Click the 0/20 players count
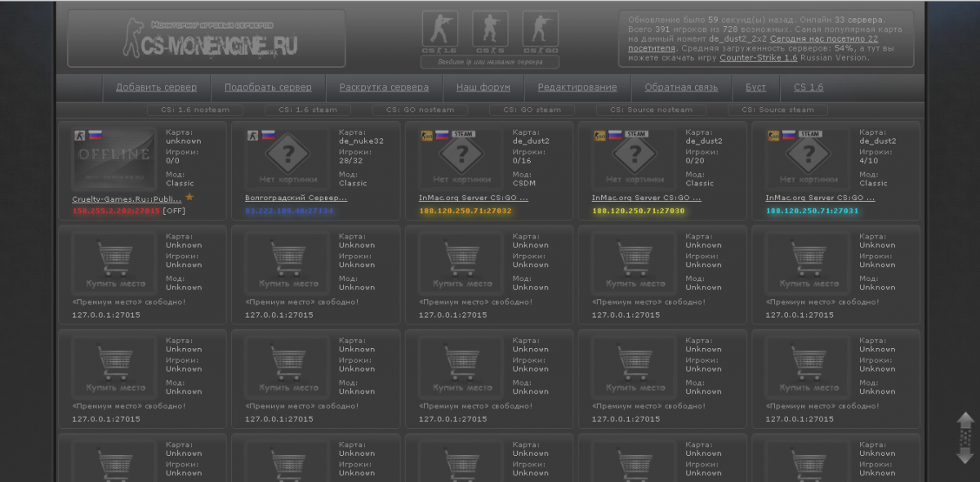The width and height of the screenshot is (980, 482). 694,161
